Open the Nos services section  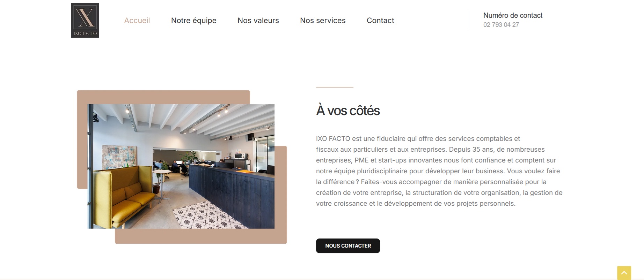[323, 21]
